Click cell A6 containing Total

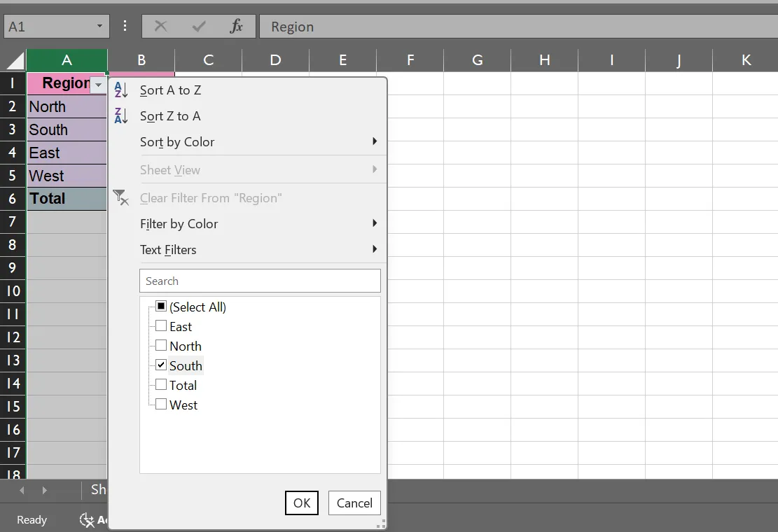coord(67,198)
